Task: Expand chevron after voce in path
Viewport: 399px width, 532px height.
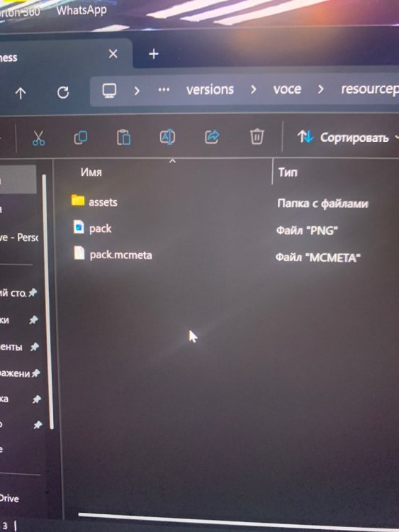Action: 320,89
